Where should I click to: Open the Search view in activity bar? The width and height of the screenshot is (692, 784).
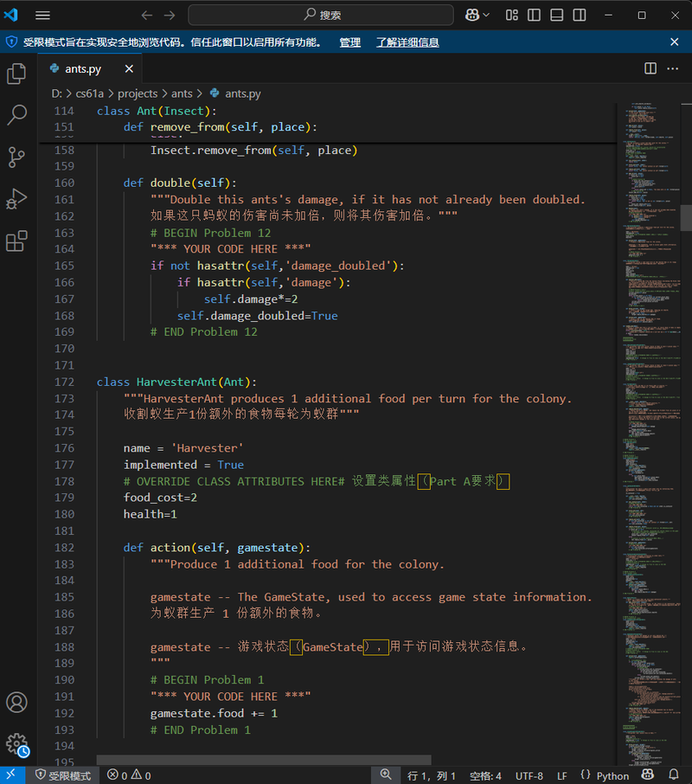click(17, 115)
